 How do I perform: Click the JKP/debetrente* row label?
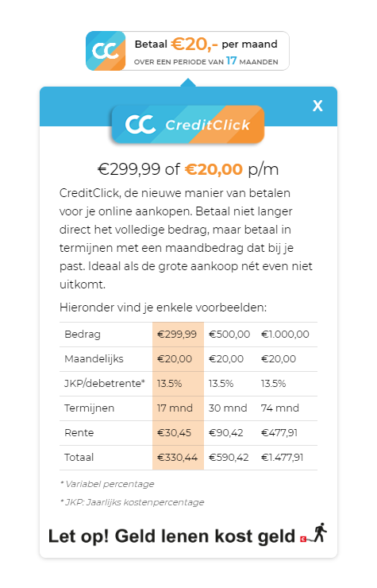pos(105,383)
